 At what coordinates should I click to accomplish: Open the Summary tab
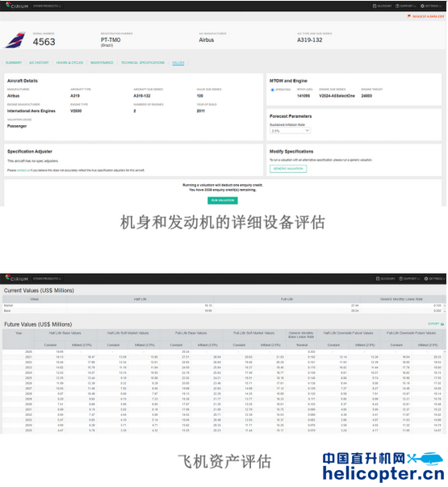[x=14, y=63]
